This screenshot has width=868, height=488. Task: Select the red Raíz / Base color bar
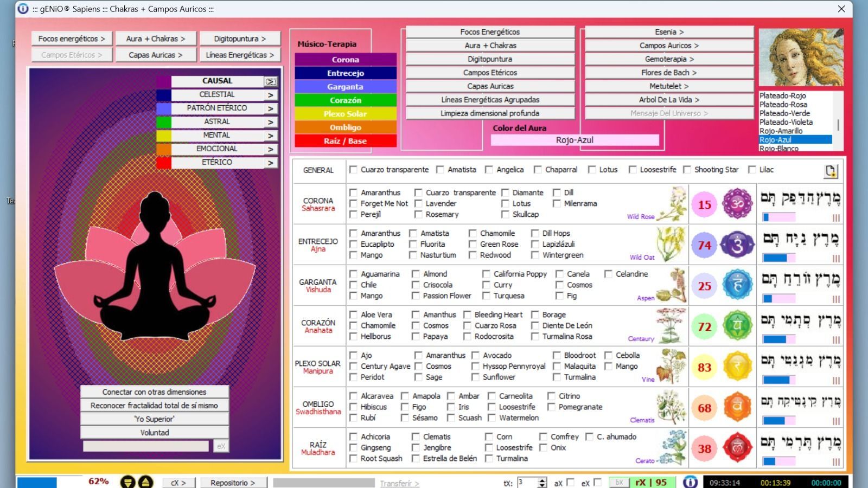click(x=346, y=141)
